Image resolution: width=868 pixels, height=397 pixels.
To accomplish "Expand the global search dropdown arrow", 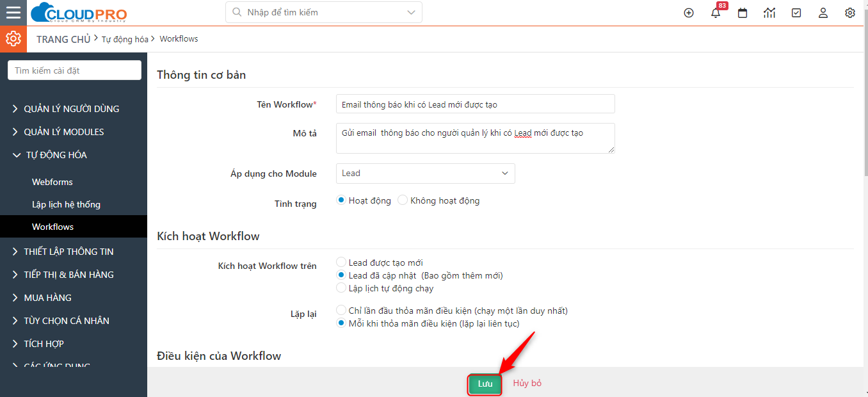I will click(411, 12).
